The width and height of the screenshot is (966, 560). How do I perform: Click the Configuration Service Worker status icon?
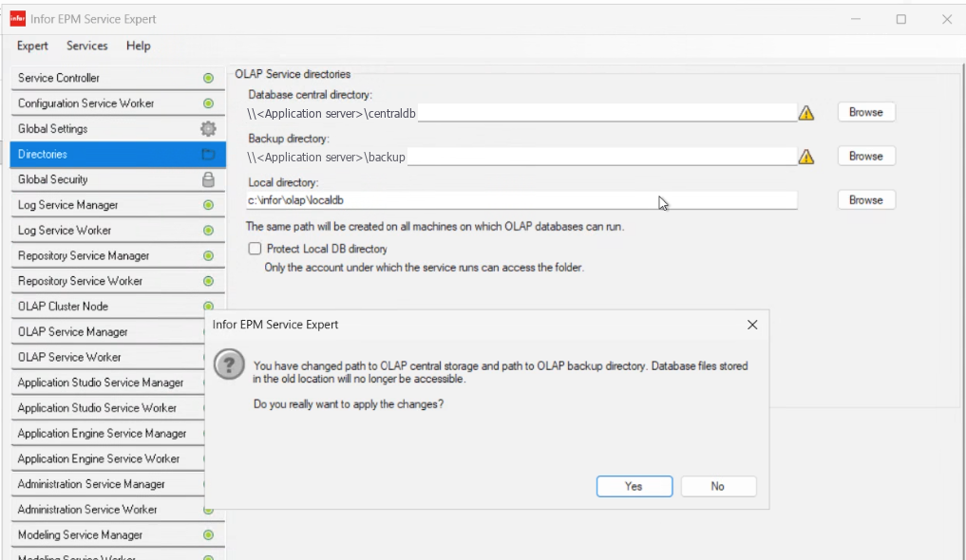click(x=208, y=103)
